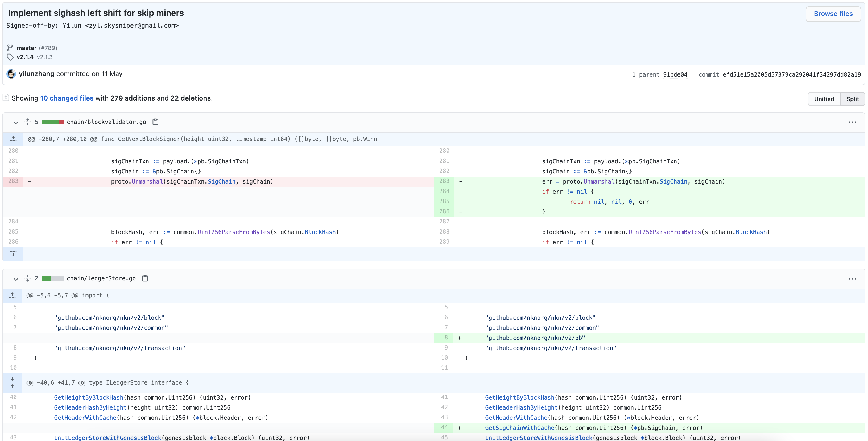Open the options menu for blockvalidator.go
The image size is (868, 441).
point(852,122)
